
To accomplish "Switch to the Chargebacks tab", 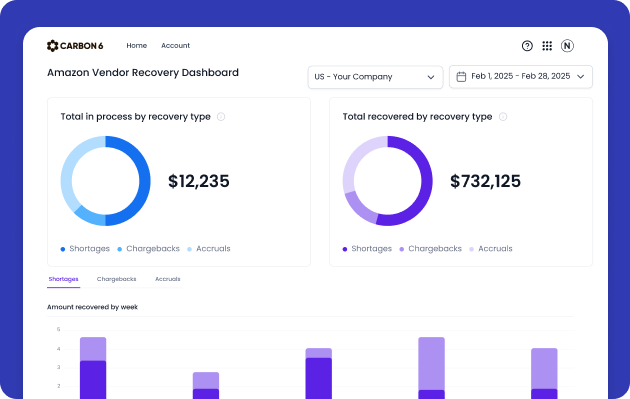I will pyautogui.click(x=117, y=279).
